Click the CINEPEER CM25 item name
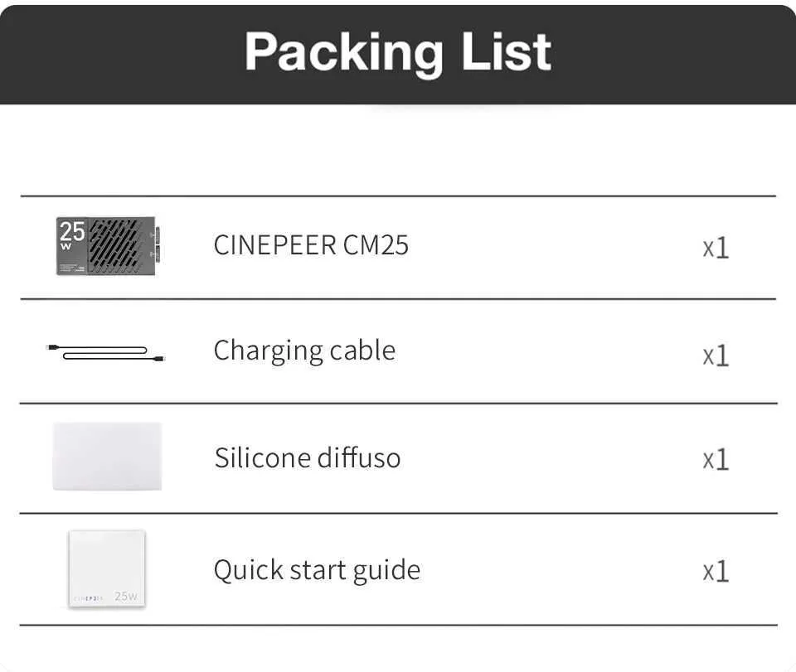The width and height of the screenshot is (796, 672). pos(311,245)
